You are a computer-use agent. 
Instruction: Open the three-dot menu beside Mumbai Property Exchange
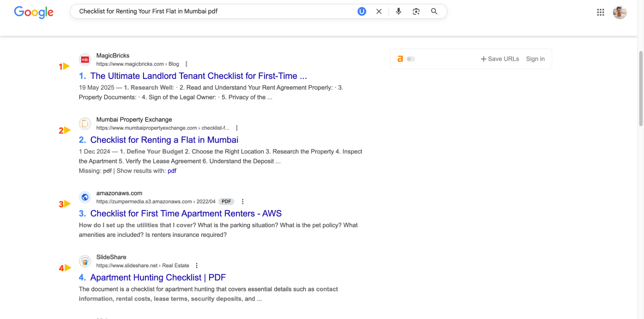237,128
